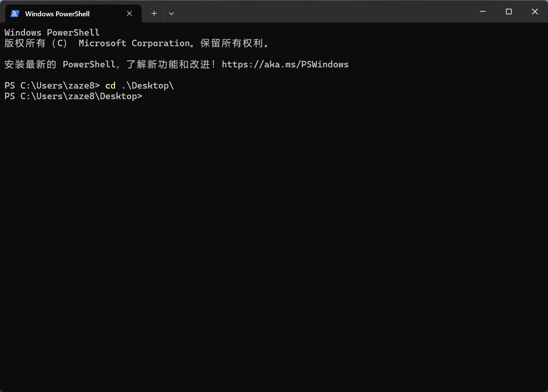
Task: Open a new tab with the plus button
Action: (x=154, y=14)
